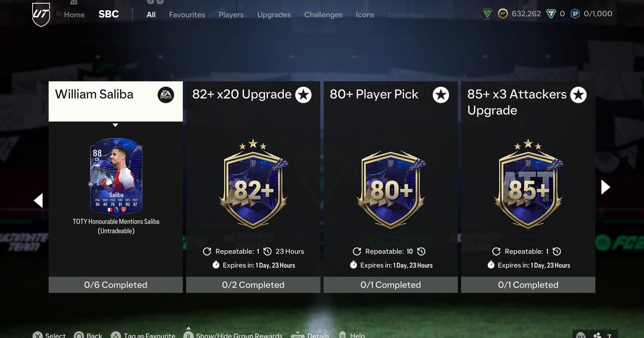Go to the Home menu

pyautogui.click(x=74, y=15)
